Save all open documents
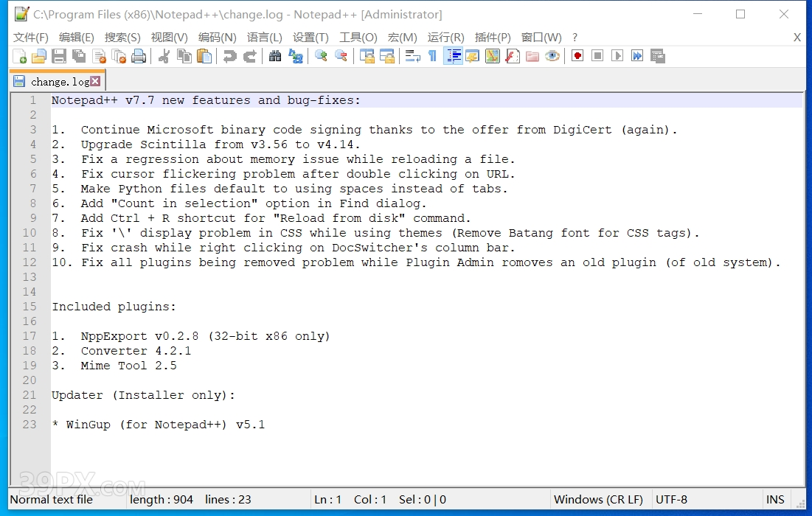Screen dimensions: 812x516 coord(78,55)
